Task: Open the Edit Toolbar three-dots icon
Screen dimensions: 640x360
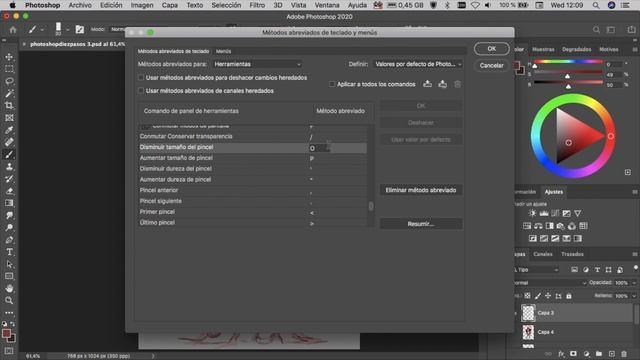Action: click(x=9, y=313)
